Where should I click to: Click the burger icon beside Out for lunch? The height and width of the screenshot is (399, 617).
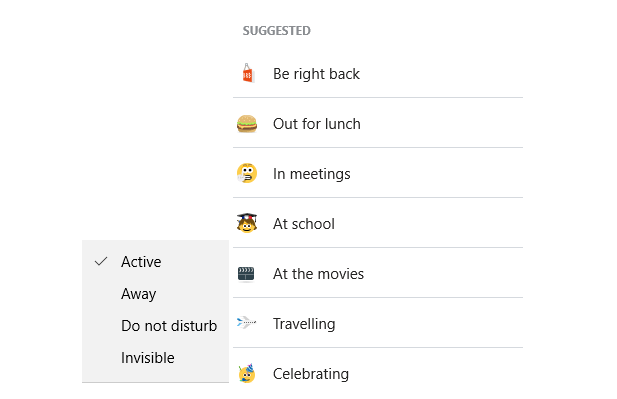247,124
